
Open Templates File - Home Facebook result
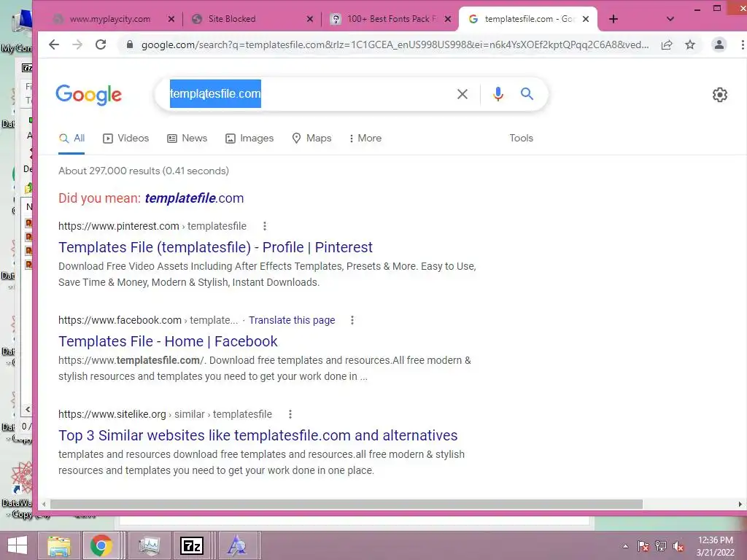click(x=168, y=341)
